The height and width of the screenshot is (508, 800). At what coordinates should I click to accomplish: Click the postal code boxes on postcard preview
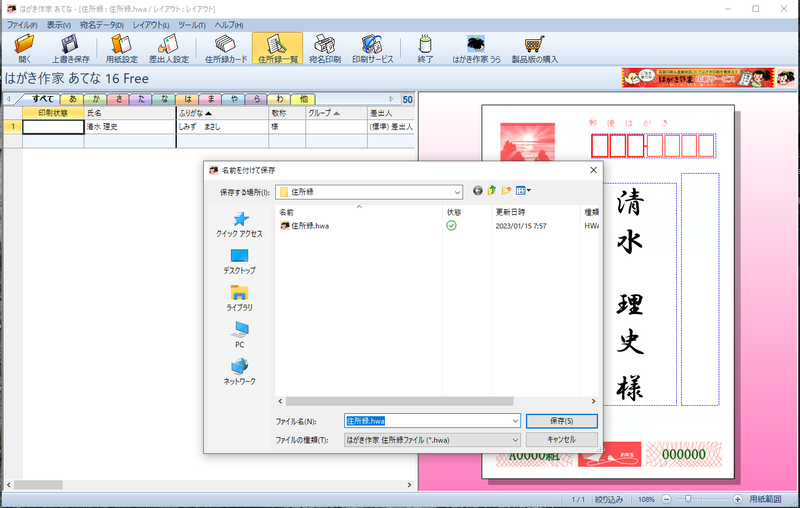pyautogui.click(x=653, y=146)
